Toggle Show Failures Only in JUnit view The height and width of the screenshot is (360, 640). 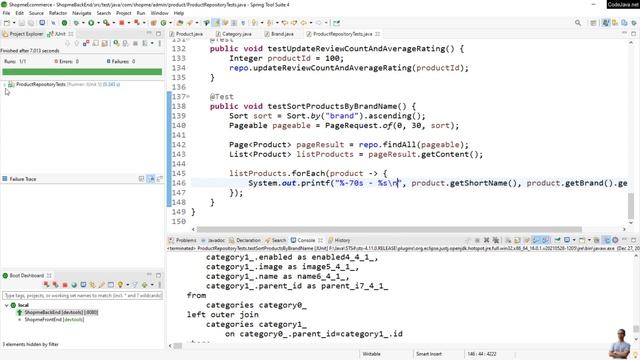click(x=86, y=43)
